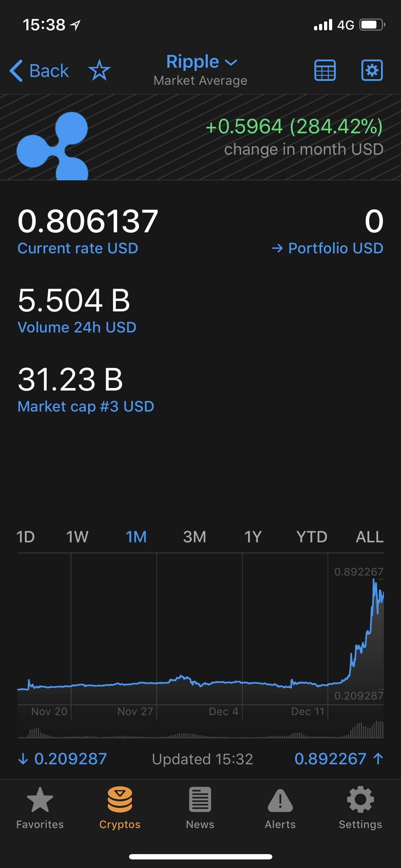Change Market Average exchange source
This screenshot has width=401, height=868.
coord(200,81)
